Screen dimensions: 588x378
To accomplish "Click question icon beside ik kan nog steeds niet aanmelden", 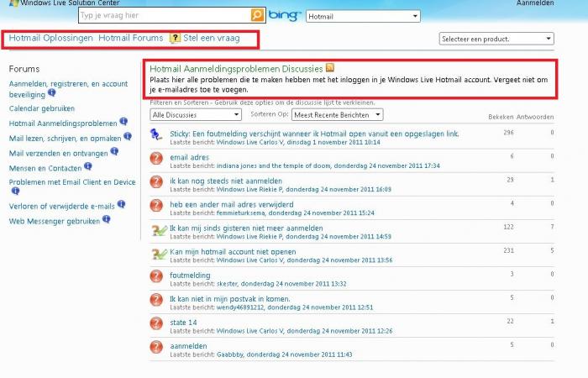I will pyautogui.click(x=156, y=182).
